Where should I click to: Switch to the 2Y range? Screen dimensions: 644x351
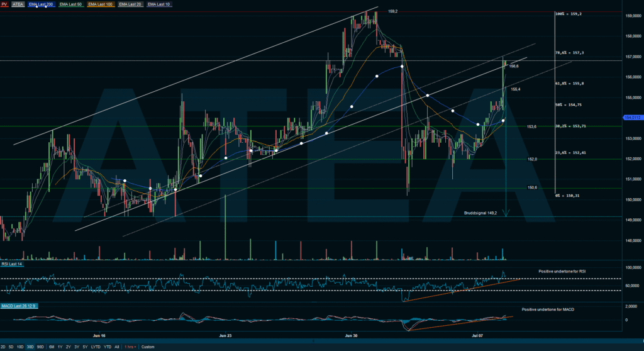point(69,347)
